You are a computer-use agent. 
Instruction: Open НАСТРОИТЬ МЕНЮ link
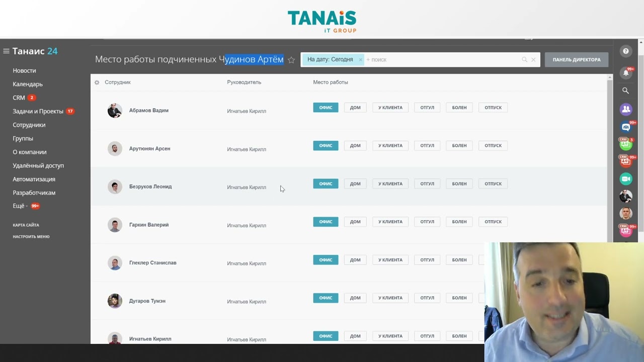click(x=31, y=237)
